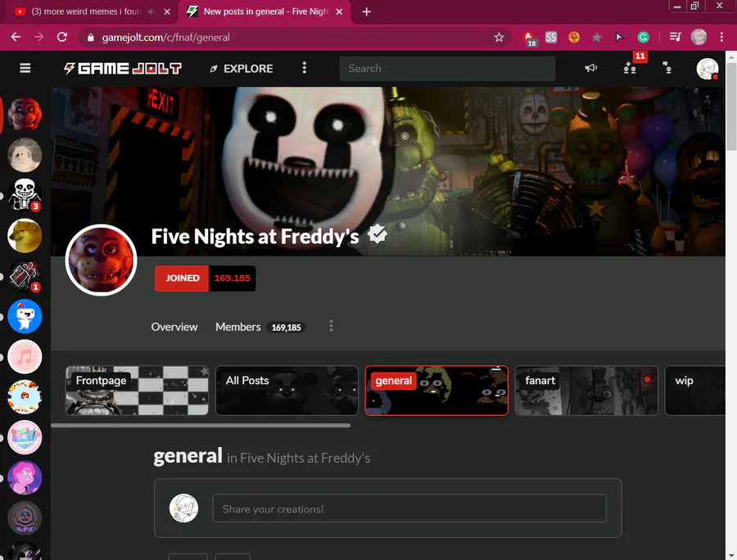Click the forward navigation arrow
The height and width of the screenshot is (560, 737).
pos(39,37)
